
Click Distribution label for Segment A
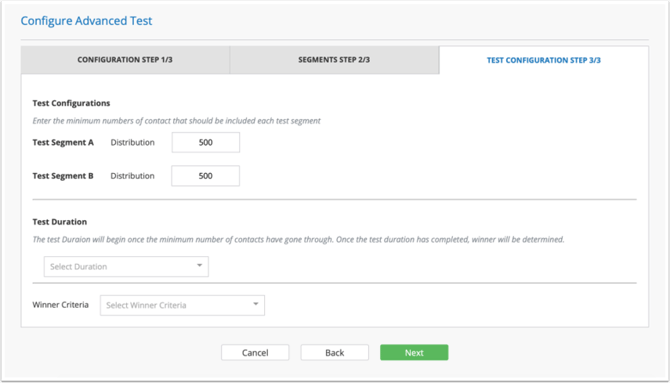(132, 143)
